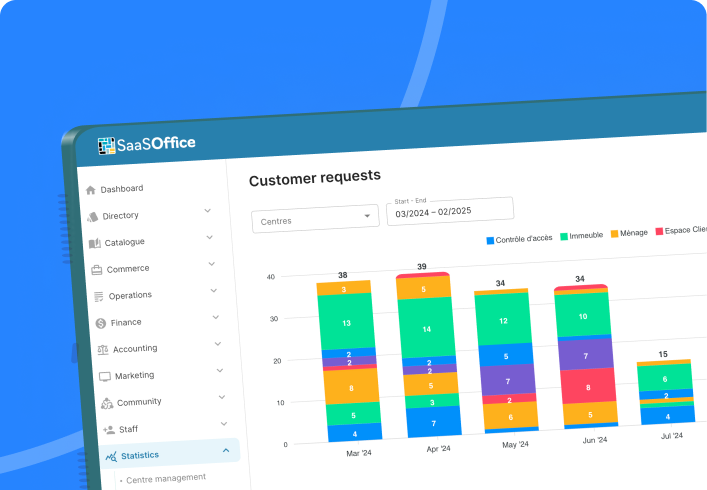
Task: Expand the Community menu chevron
Action: 222,397
